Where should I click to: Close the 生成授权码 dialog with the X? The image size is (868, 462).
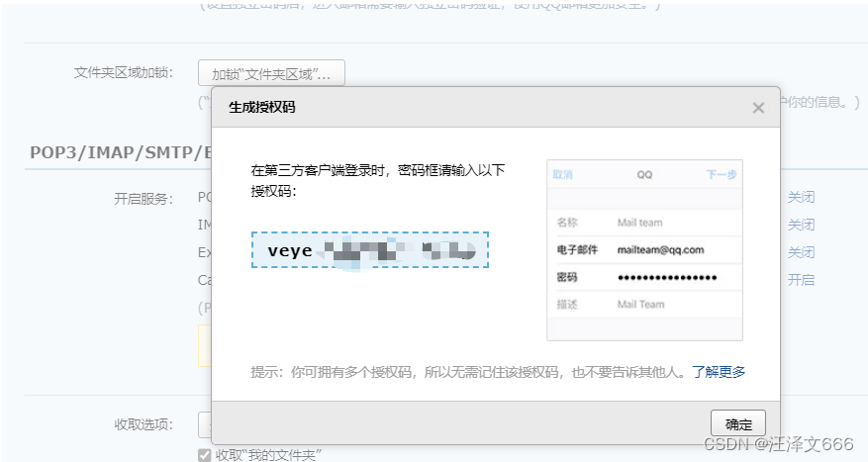(758, 108)
